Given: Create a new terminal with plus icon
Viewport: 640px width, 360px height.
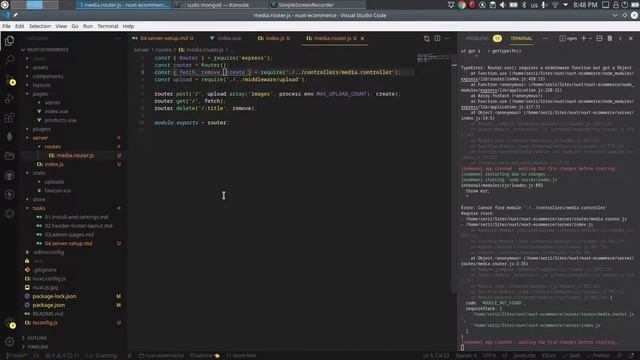Looking at the screenshot, I should [x=583, y=38].
